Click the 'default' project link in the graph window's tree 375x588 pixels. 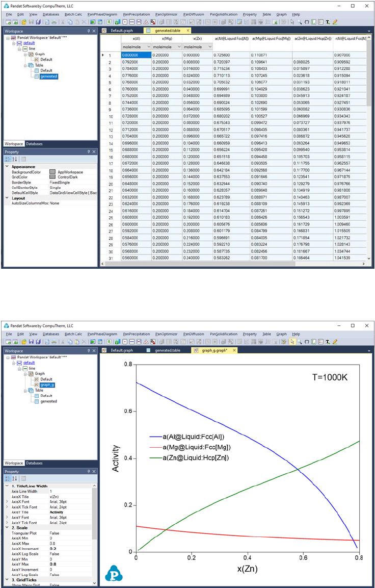pyautogui.click(x=29, y=363)
